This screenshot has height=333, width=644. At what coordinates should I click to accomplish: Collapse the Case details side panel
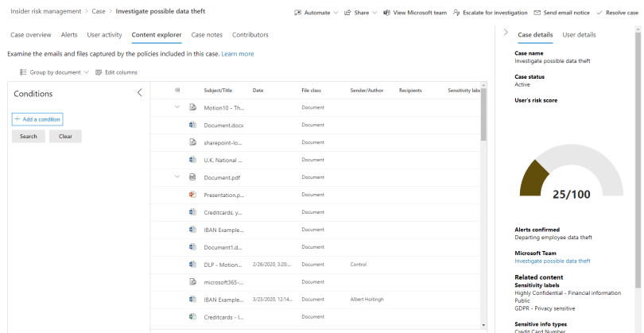click(506, 33)
